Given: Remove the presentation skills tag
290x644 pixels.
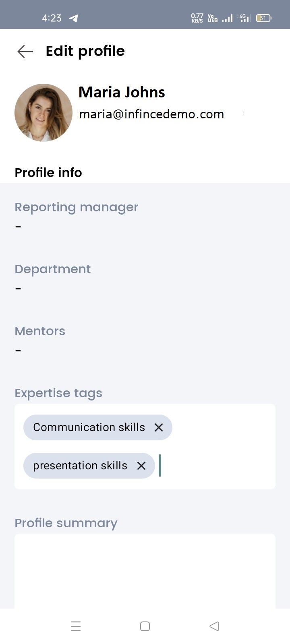Looking at the screenshot, I should tap(141, 466).
